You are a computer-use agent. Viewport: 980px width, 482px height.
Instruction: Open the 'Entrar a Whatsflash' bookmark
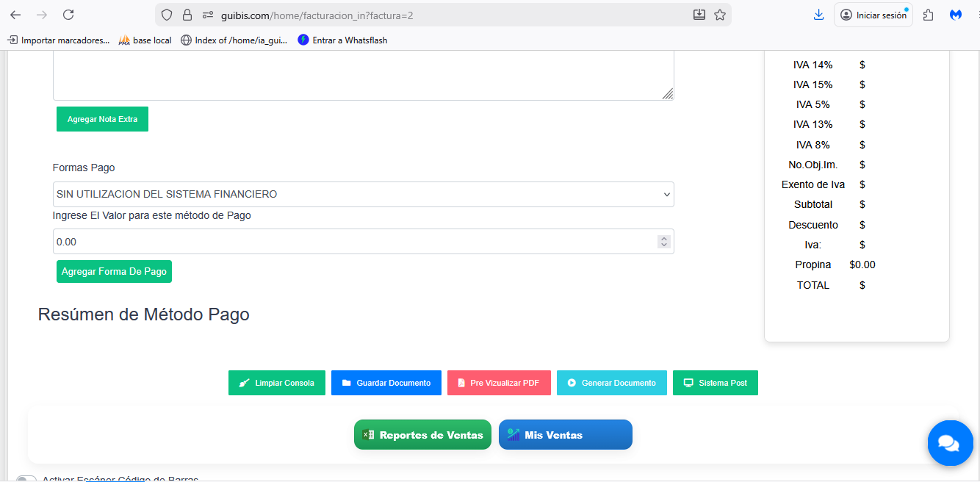pyautogui.click(x=342, y=40)
